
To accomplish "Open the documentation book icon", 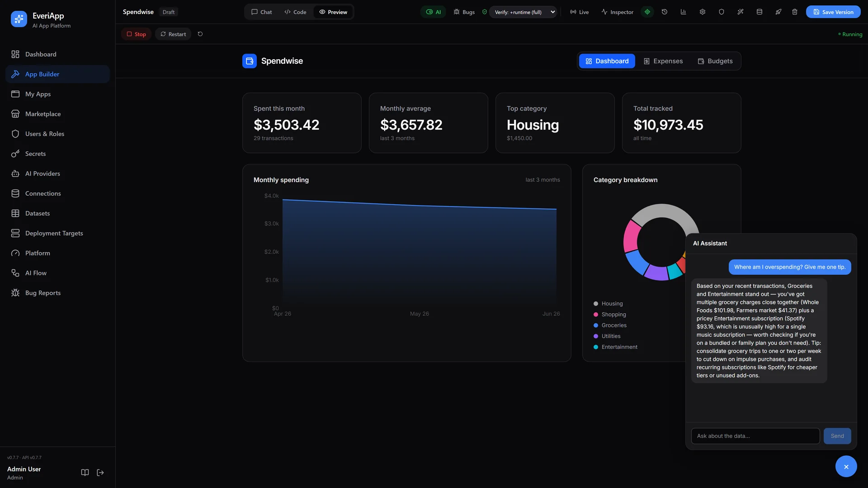I will pyautogui.click(x=85, y=473).
